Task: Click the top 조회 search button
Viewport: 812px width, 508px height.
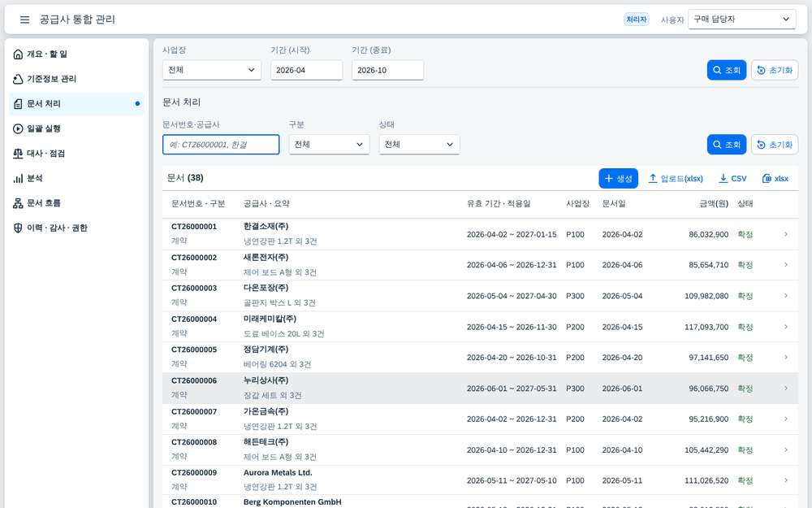Action: pos(727,70)
